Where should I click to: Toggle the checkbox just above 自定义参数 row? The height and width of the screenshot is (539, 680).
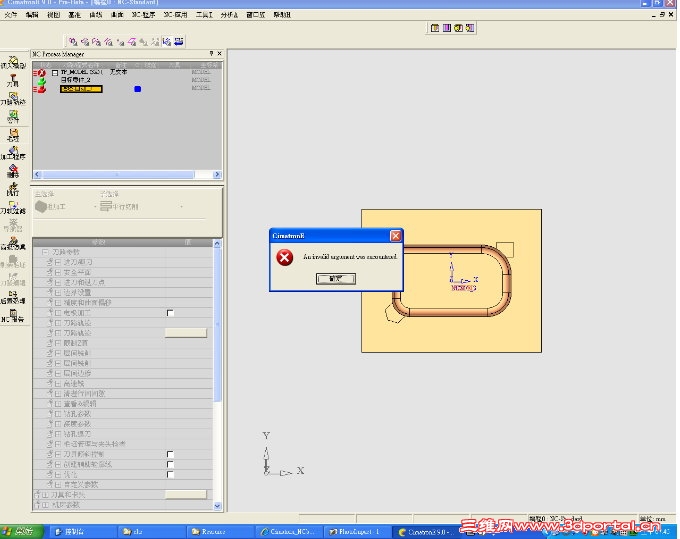[x=170, y=474]
